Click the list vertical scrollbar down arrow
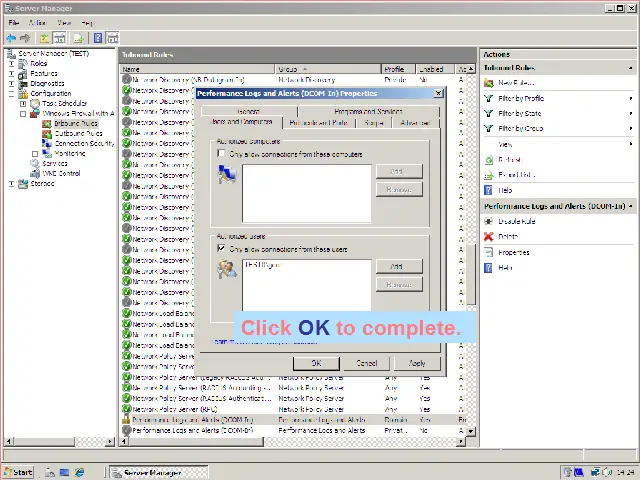Image resolution: width=640 pixels, height=480 pixels. coord(471,431)
